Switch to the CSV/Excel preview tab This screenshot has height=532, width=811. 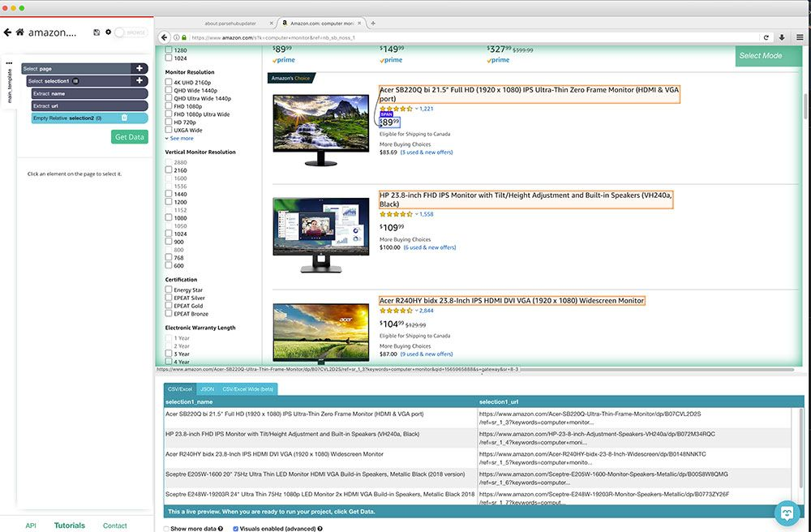180,388
